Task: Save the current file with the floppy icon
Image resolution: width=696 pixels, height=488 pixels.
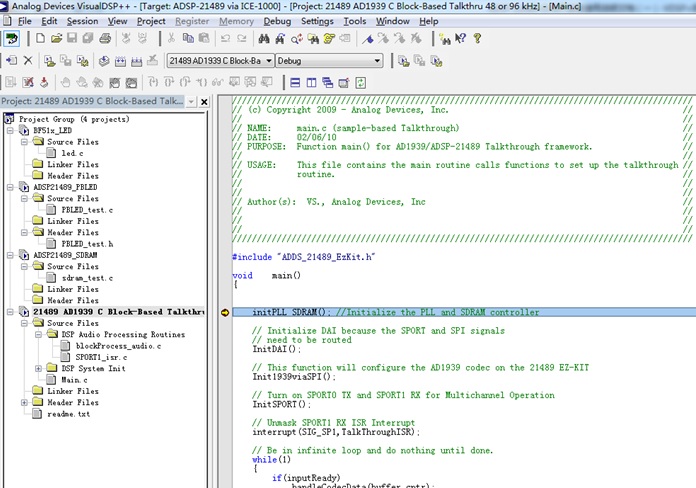Action: point(72,39)
